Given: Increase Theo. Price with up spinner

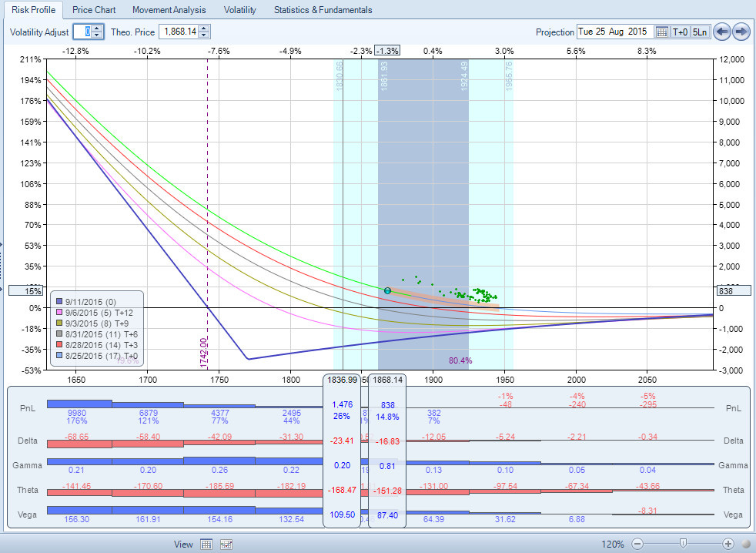Looking at the screenshot, I should point(204,29).
